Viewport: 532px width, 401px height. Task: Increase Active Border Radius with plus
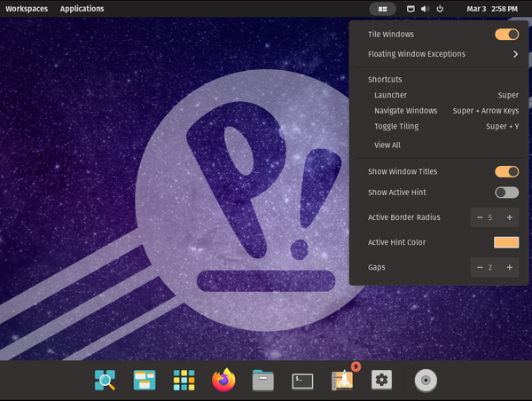(509, 217)
